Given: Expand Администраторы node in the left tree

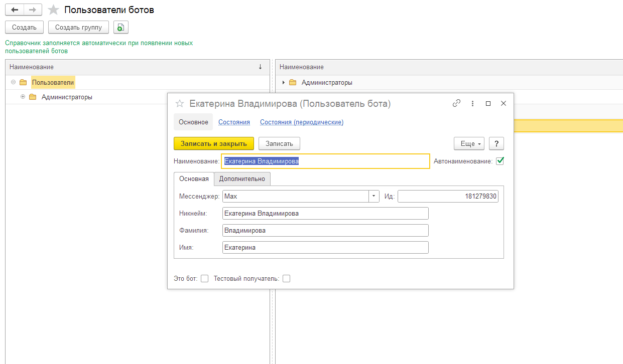Looking at the screenshot, I should pyautogui.click(x=23, y=97).
